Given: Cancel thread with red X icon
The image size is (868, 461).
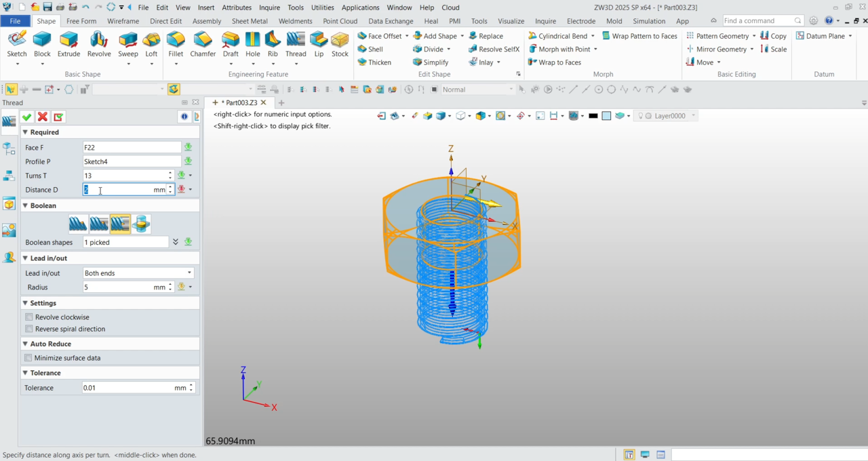Looking at the screenshot, I should pos(43,117).
